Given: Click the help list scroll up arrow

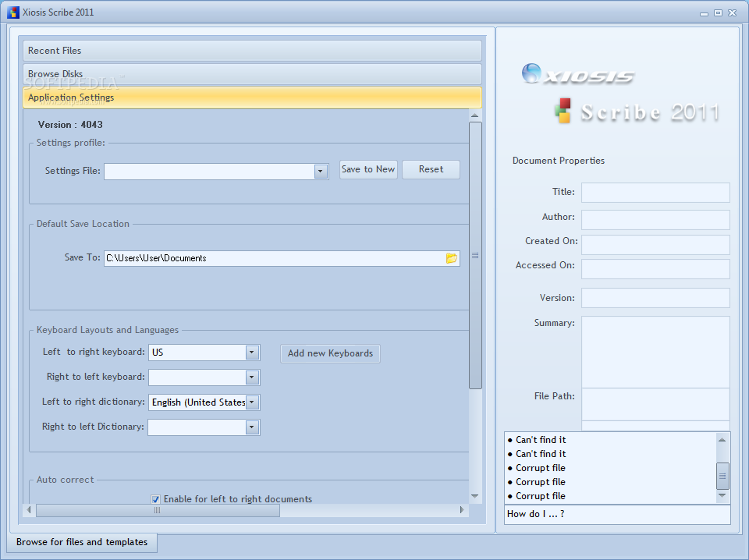Looking at the screenshot, I should pyautogui.click(x=722, y=440).
